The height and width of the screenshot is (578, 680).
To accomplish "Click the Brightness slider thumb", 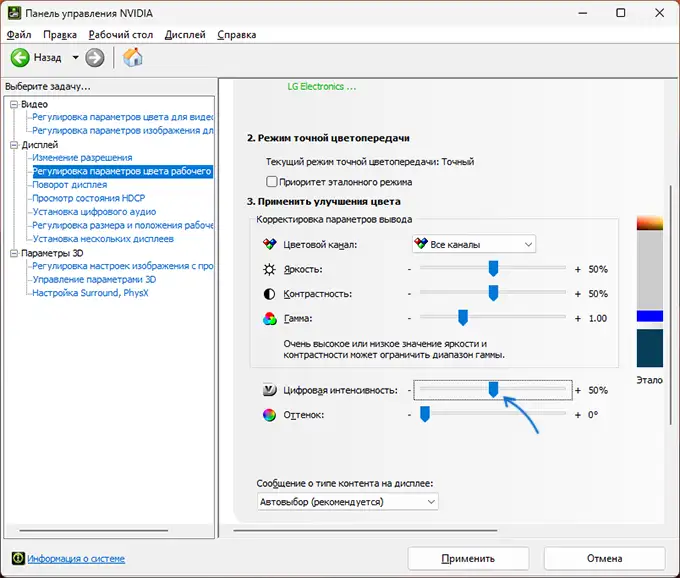I will (x=493, y=269).
